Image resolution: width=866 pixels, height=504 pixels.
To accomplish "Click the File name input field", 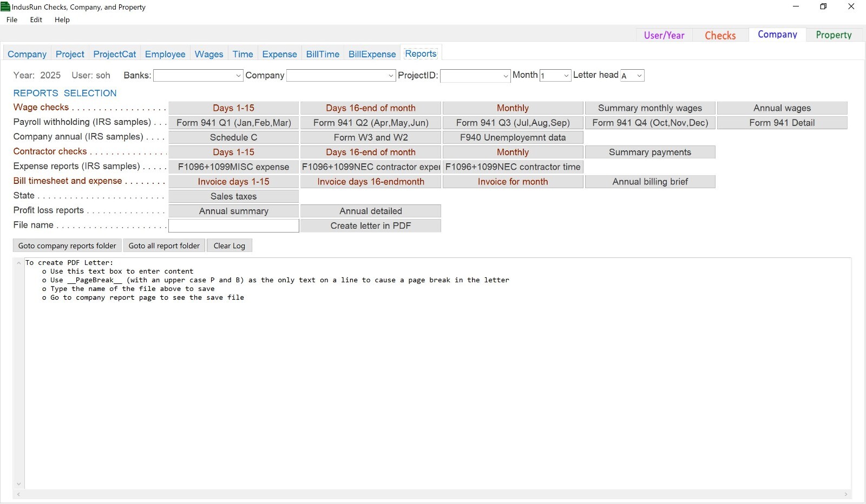I will [x=234, y=226].
